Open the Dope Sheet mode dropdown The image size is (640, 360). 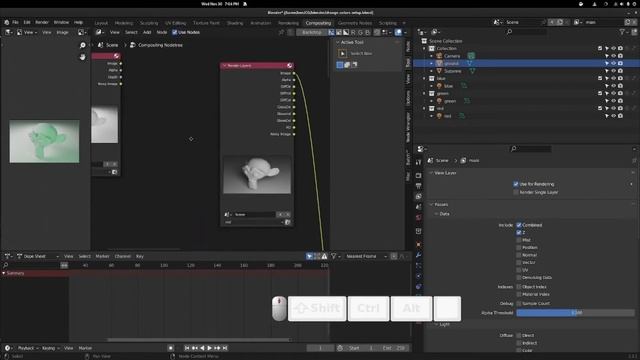38,256
